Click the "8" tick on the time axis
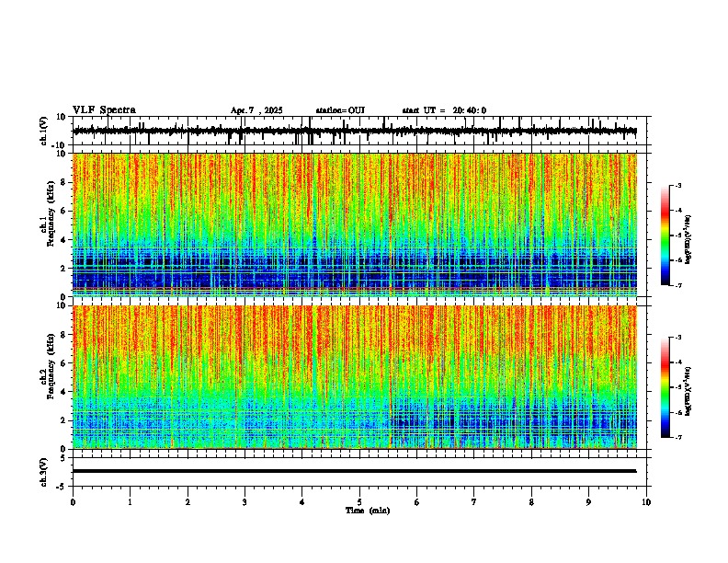 point(531,502)
